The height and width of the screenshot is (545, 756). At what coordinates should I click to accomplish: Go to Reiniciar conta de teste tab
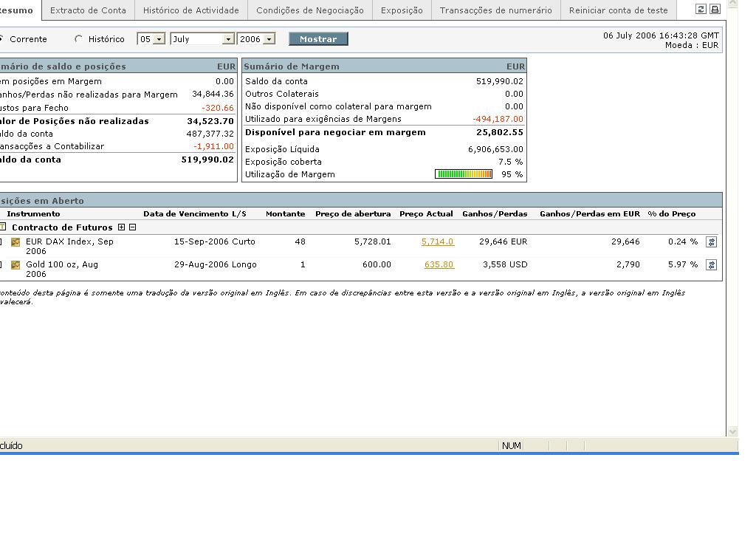[x=618, y=10]
